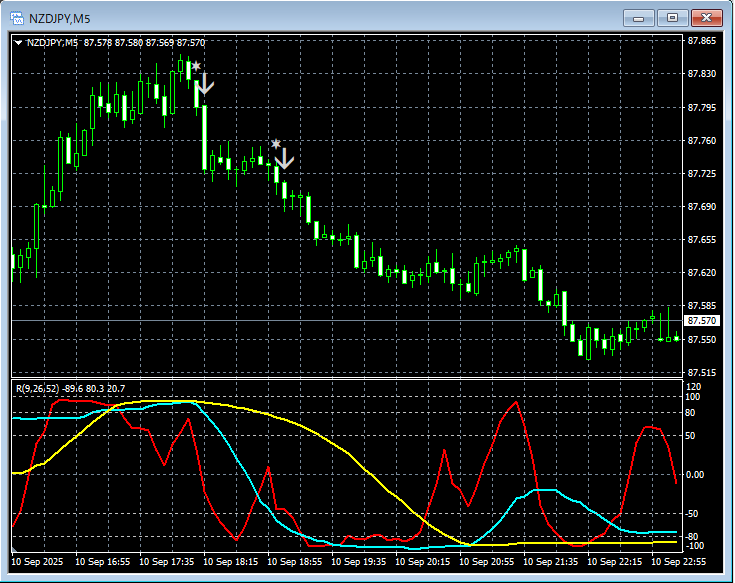Click the R(9,26,52) indicator label
This screenshot has height=583, width=735.
click(38, 388)
